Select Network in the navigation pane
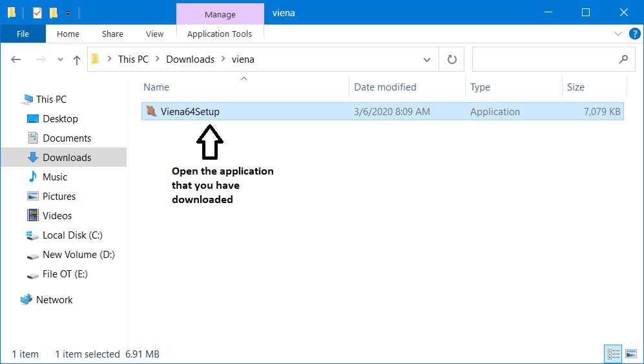 54,300
